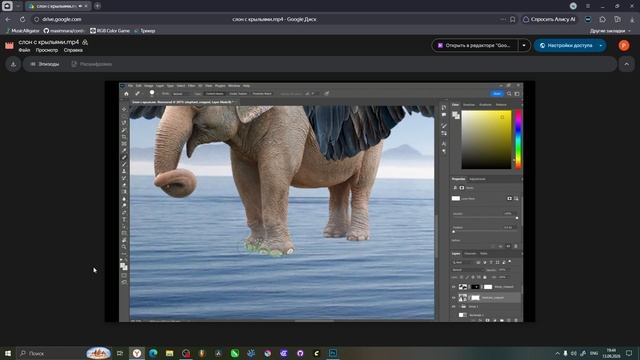The image size is (640, 360).
Task: Reload the page
Action: [22, 19]
